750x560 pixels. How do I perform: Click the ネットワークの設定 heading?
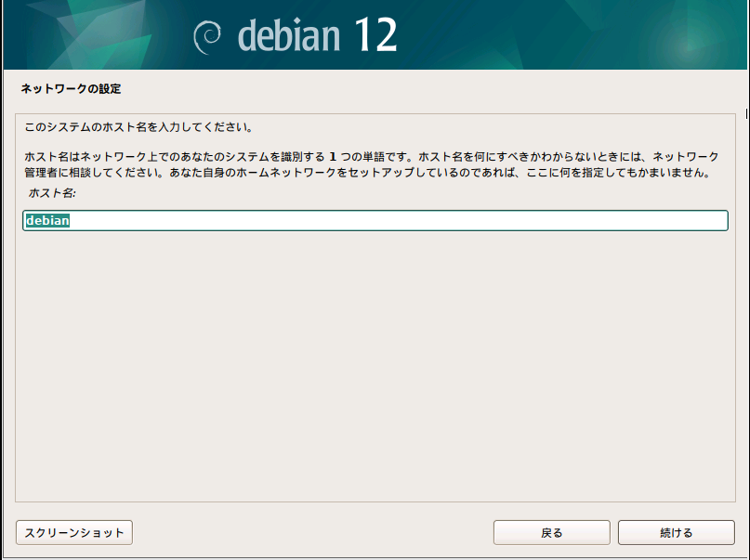click(71, 89)
